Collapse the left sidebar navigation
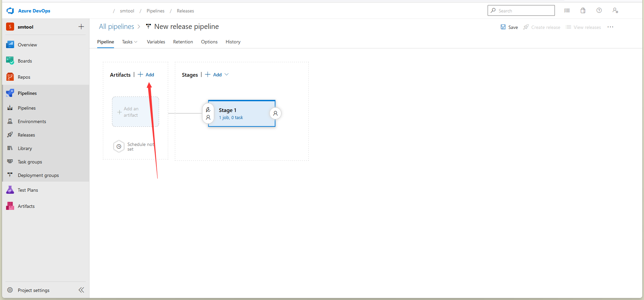 click(81, 290)
